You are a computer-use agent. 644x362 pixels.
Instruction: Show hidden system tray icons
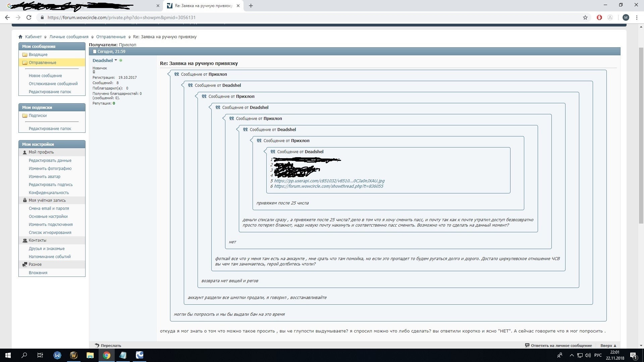pos(572,355)
